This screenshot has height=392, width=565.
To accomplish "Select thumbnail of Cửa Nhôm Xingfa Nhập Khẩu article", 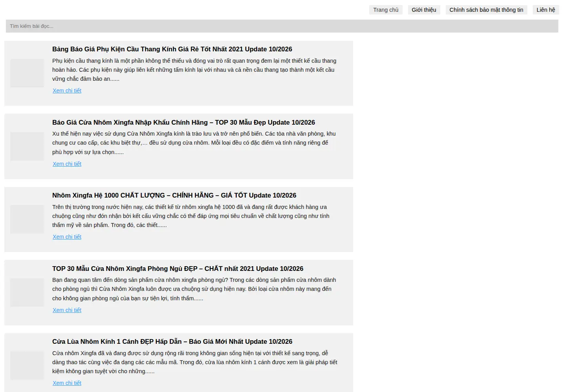I will tap(27, 146).
